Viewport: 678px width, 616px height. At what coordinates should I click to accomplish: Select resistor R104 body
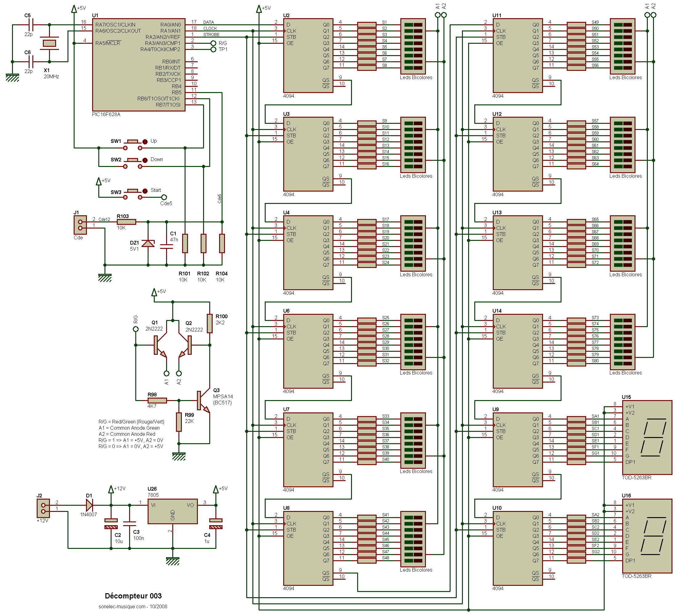222,243
